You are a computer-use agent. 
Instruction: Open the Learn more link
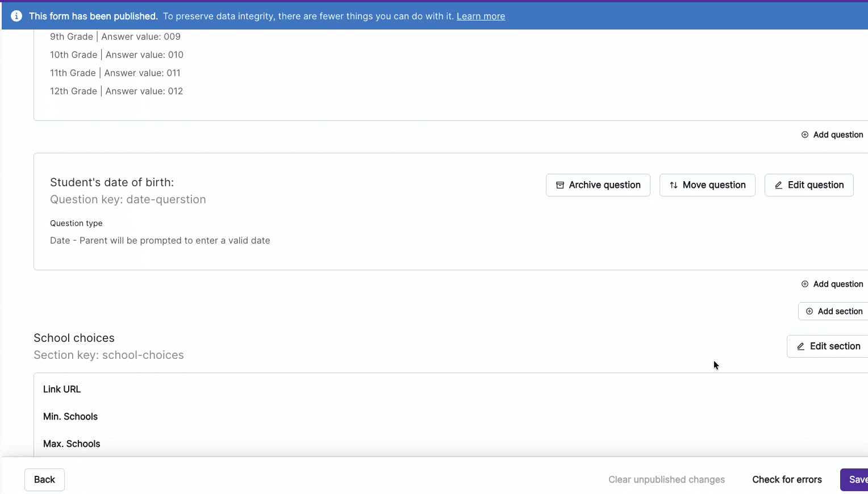point(481,16)
